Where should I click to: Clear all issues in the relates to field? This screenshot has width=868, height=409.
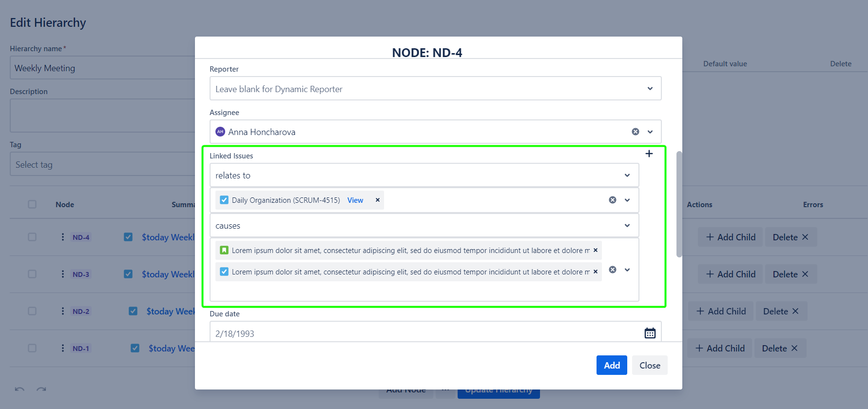tap(612, 200)
